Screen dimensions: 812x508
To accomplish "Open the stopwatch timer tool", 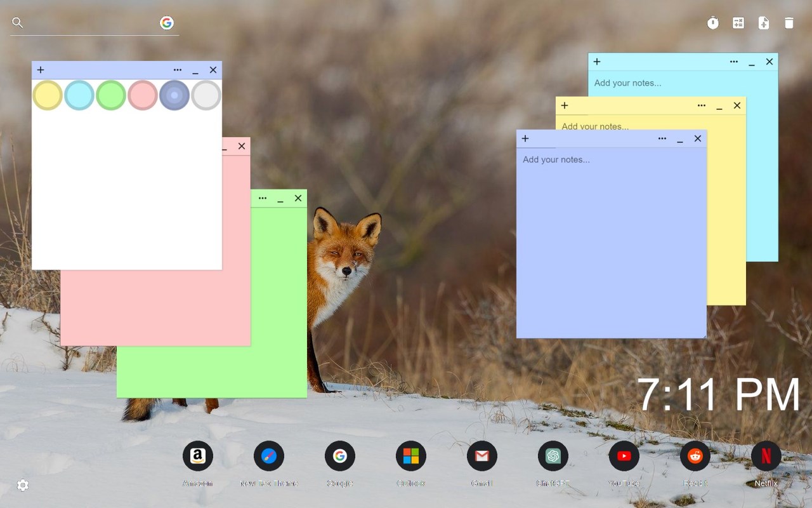I will pyautogui.click(x=713, y=23).
